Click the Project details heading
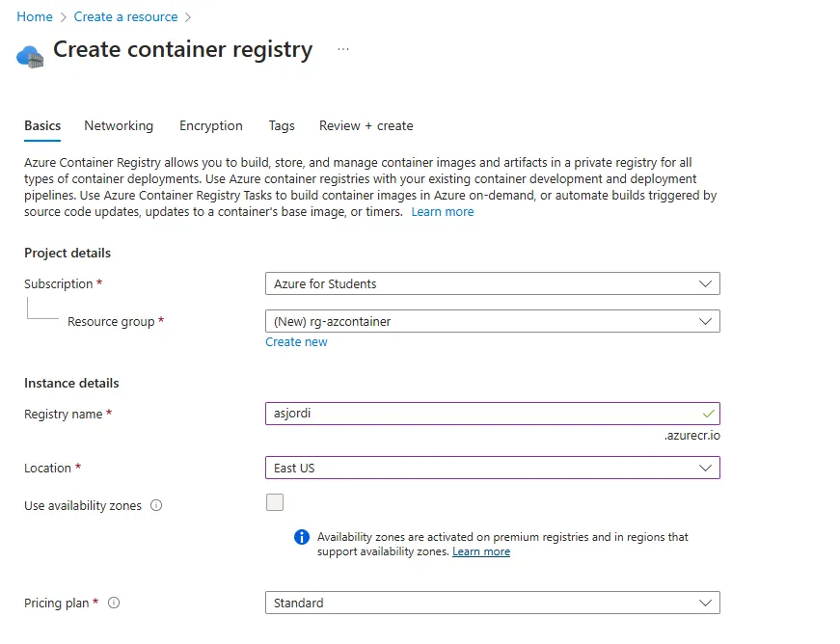Image resolution: width=840 pixels, height=644 pixels. click(x=68, y=253)
